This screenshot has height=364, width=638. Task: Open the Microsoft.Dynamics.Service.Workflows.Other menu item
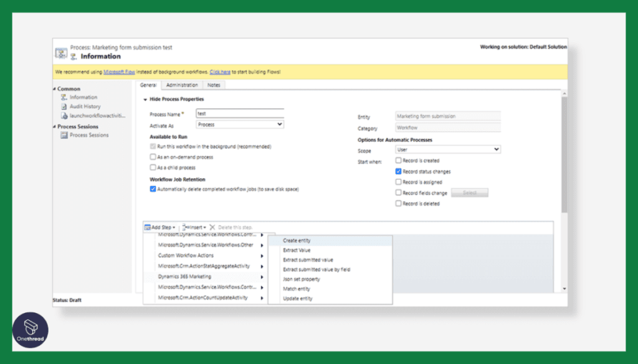(x=206, y=245)
